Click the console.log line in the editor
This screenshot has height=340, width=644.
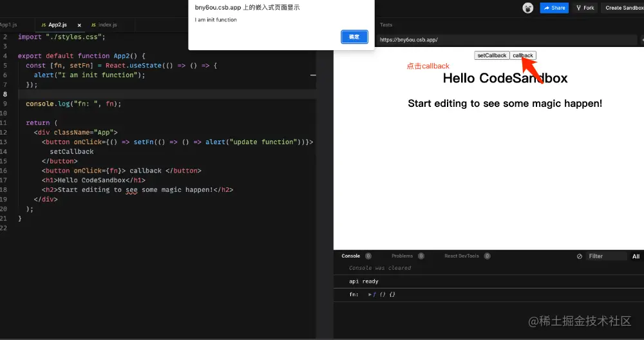73,104
